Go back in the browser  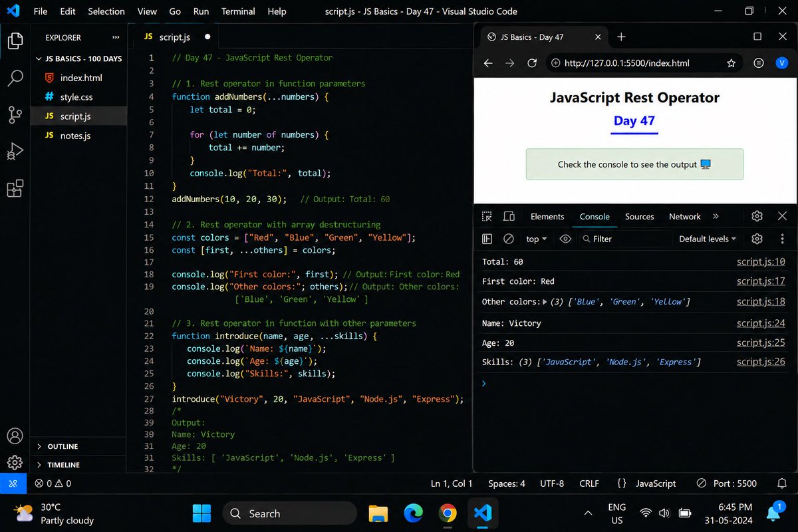[x=488, y=63]
